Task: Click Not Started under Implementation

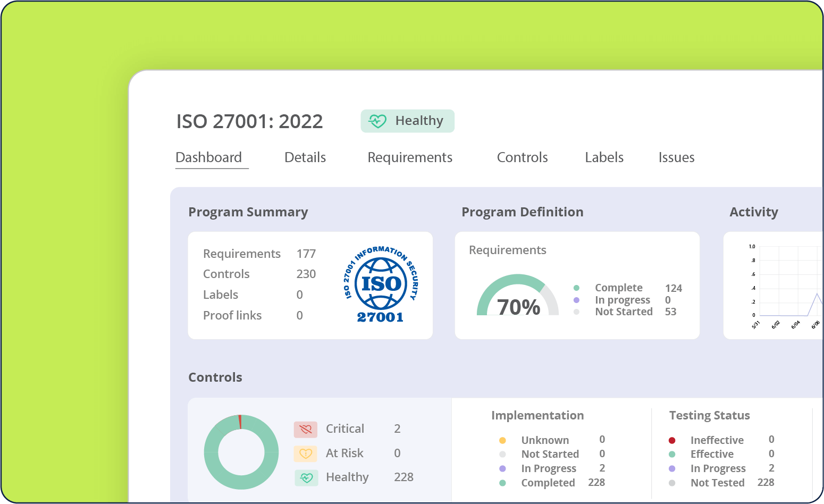Action: pos(550,454)
